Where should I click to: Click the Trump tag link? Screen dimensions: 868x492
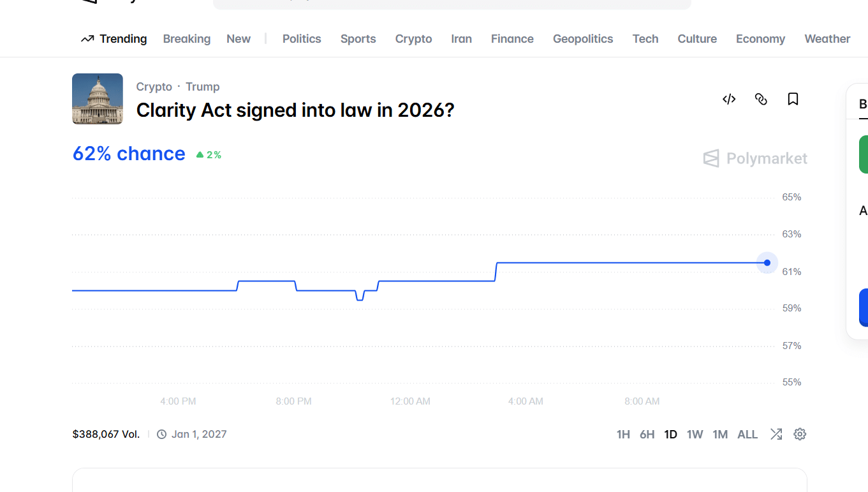(202, 87)
